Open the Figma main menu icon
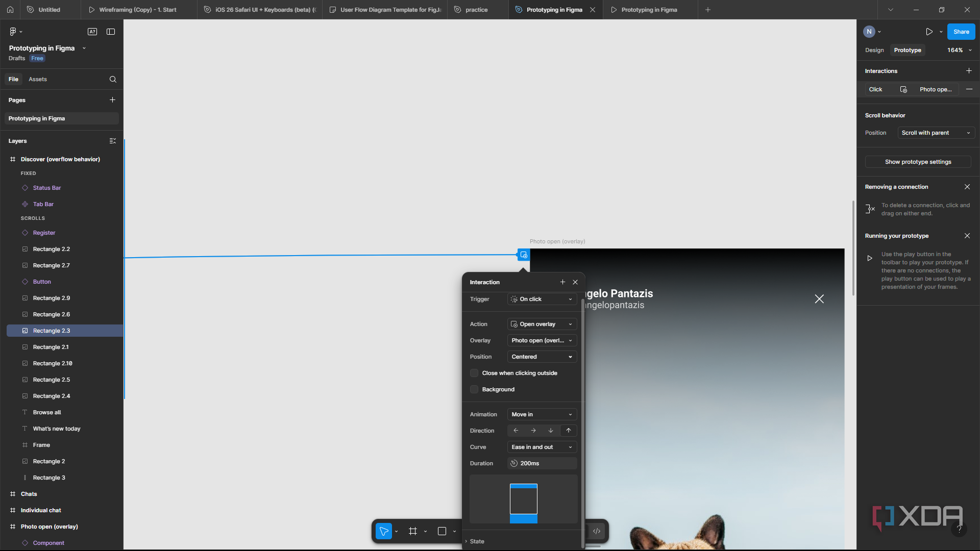Screen dimensions: 980x551 point(13,32)
